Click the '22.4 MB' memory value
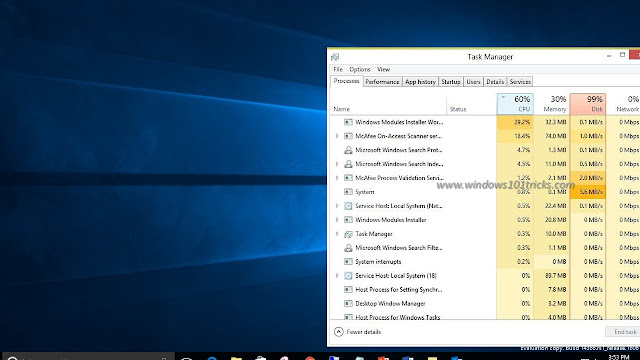This screenshot has height=360, width=640. coord(556,206)
